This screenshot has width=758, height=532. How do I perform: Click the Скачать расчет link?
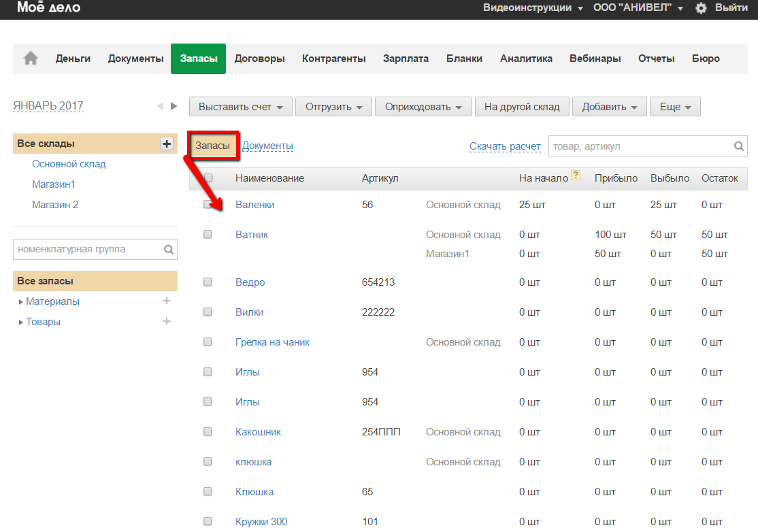(x=505, y=146)
